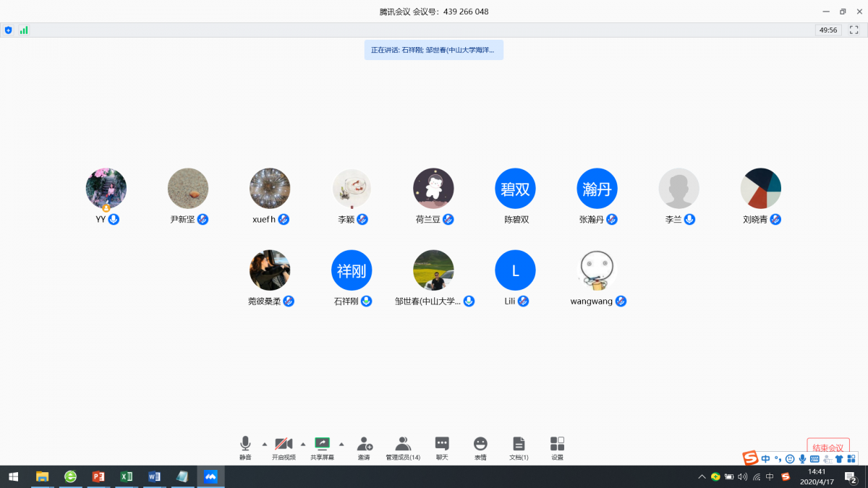The image size is (868, 488).
Task: Open the Chat (聊天) window
Action: (442, 448)
